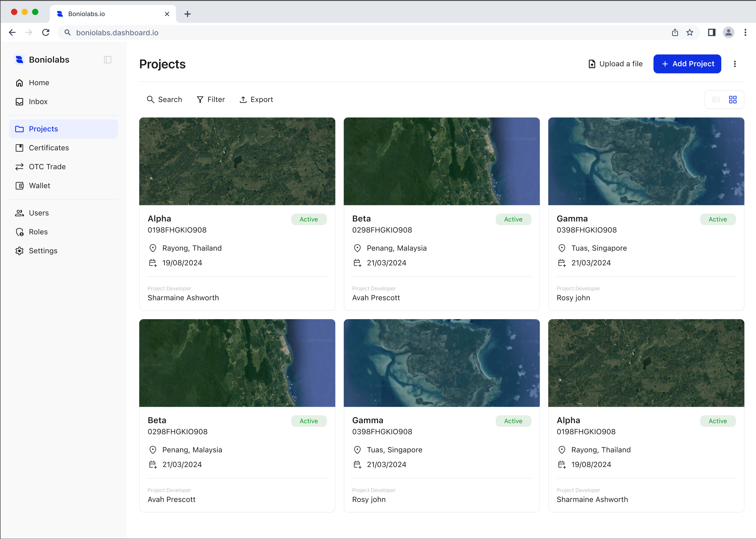Click Upload a file link
The width and height of the screenshot is (756, 539).
(616, 64)
